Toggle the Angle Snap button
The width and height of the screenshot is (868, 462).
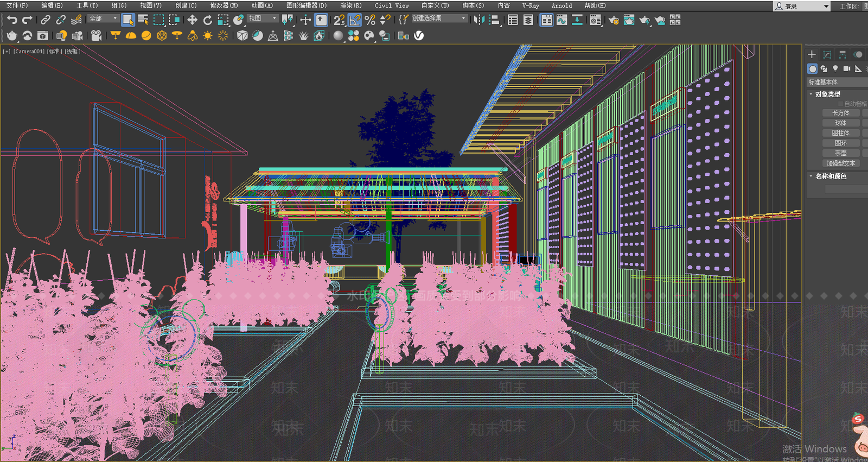click(x=354, y=20)
